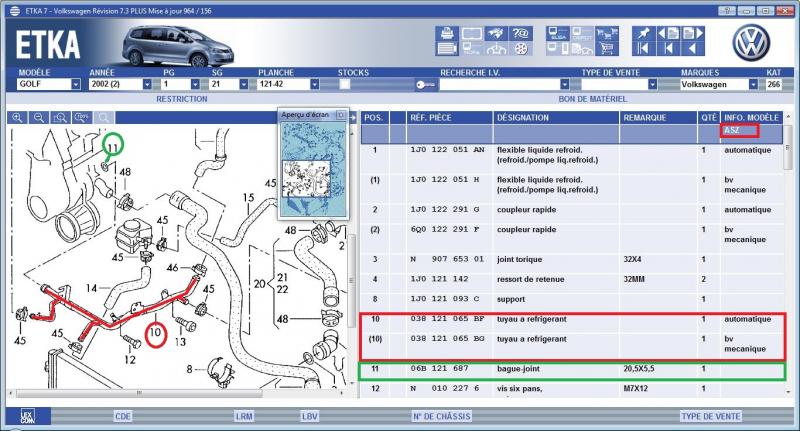Jump to first with the bar-arrow icon
The width and height of the screenshot is (800, 431).
tap(644, 48)
